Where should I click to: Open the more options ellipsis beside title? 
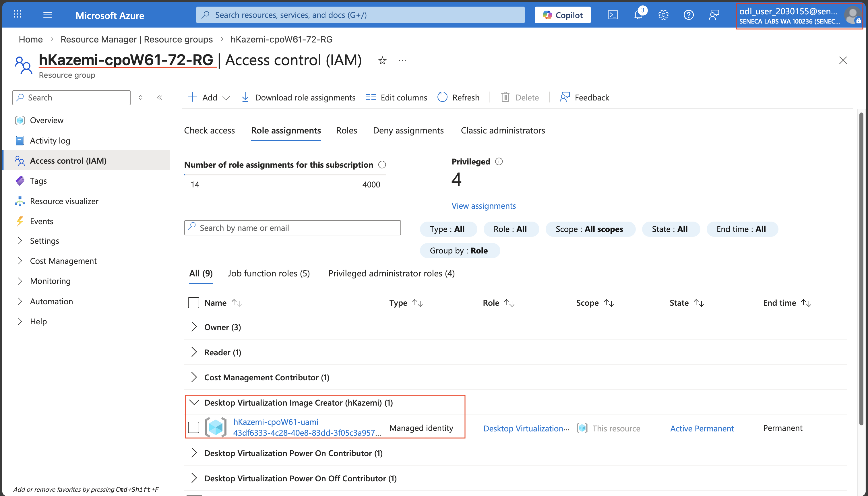click(x=402, y=61)
